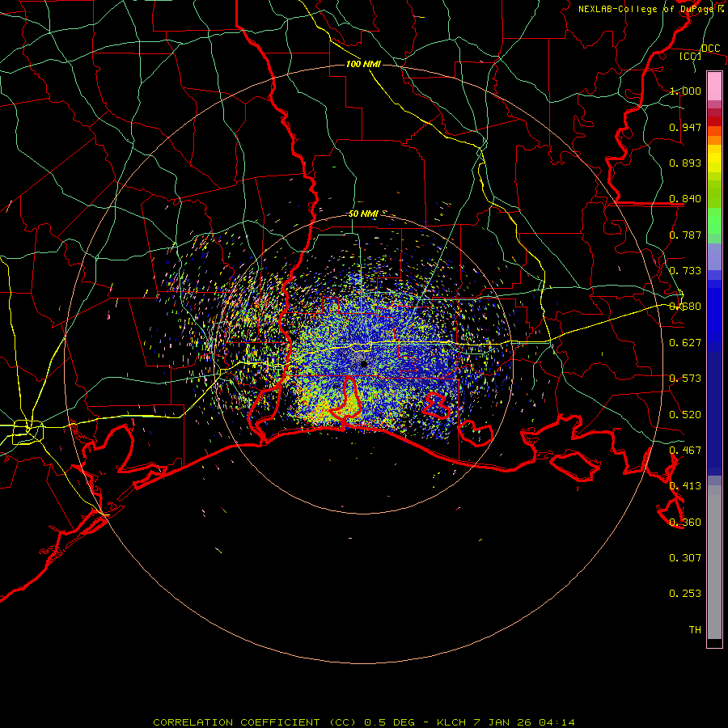Click the 0.893 color scale value
The image size is (728, 728).
pyautogui.click(x=685, y=163)
